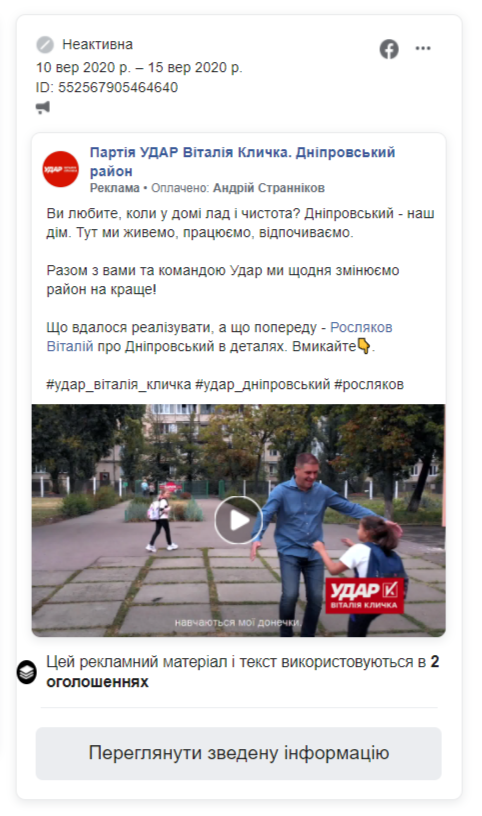Screen dimensions: 482x816
Task: Click the video thumbnail with the man
Action: [238, 520]
